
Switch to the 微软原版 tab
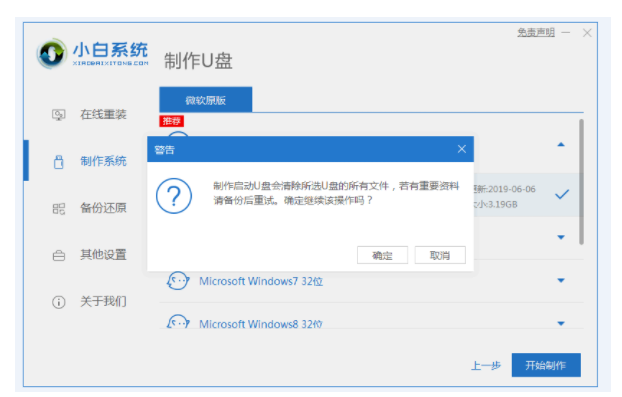(x=205, y=100)
